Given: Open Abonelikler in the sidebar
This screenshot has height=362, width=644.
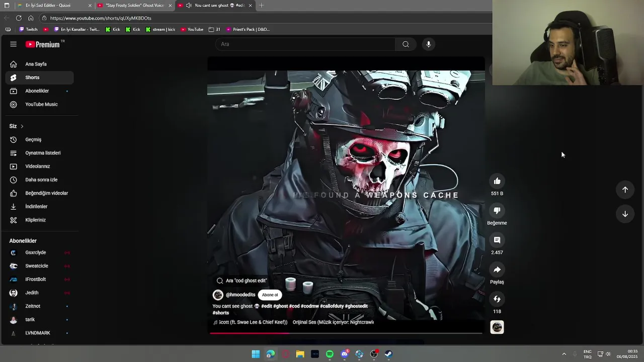Looking at the screenshot, I should [x=40, y=91].
